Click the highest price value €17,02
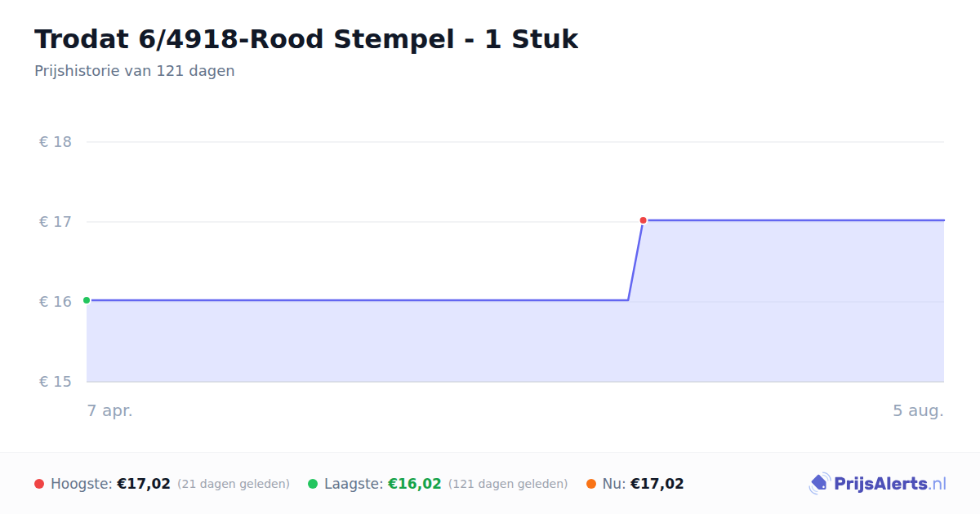 (144, 484)
